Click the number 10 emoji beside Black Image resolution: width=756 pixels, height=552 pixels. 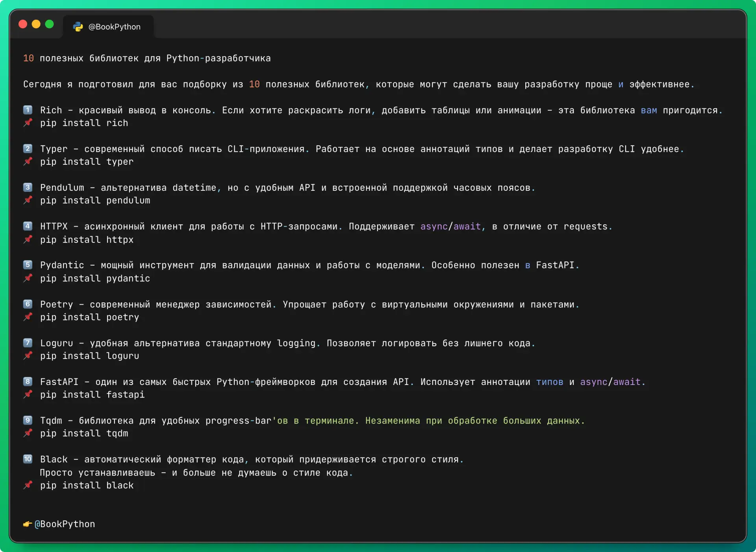point(28,459)
